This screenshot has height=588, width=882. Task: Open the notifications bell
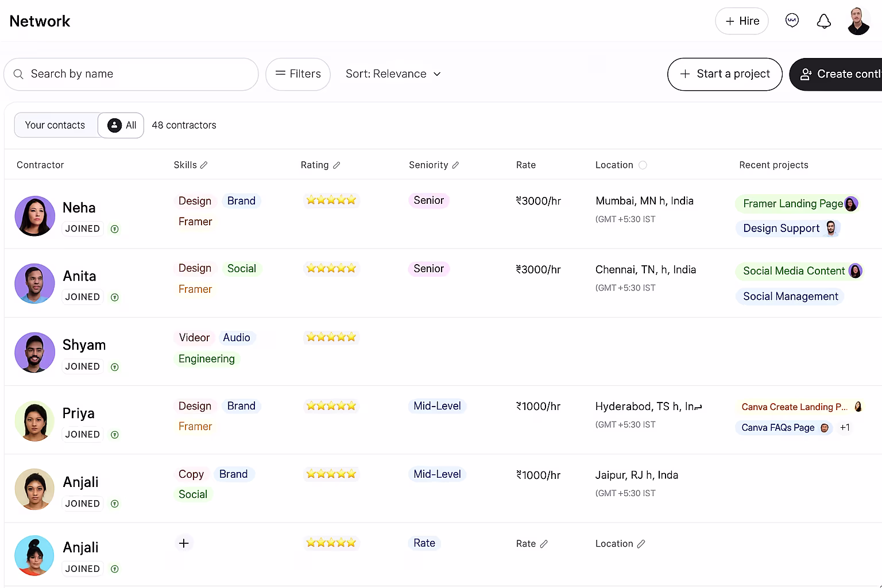pos(823,21)
